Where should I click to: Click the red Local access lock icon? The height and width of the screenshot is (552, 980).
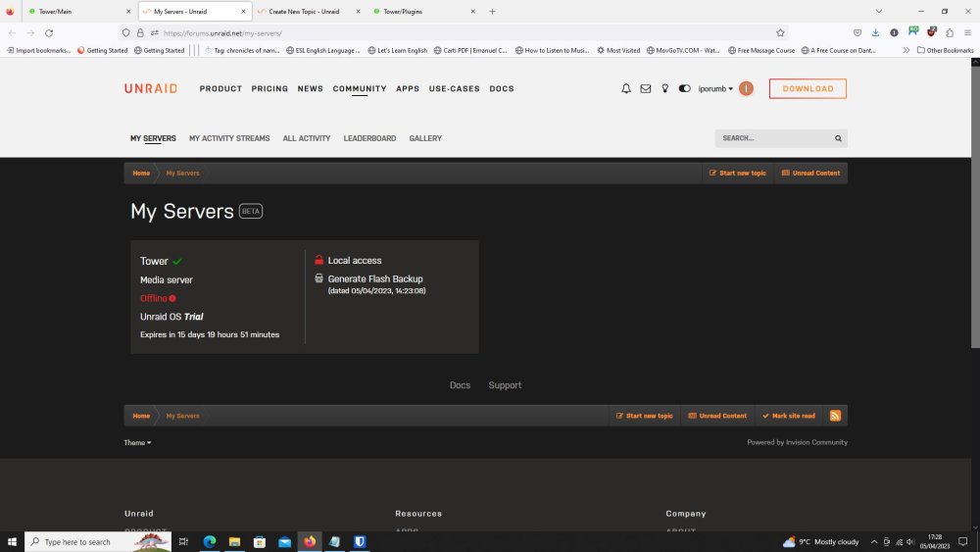point(318,260)
